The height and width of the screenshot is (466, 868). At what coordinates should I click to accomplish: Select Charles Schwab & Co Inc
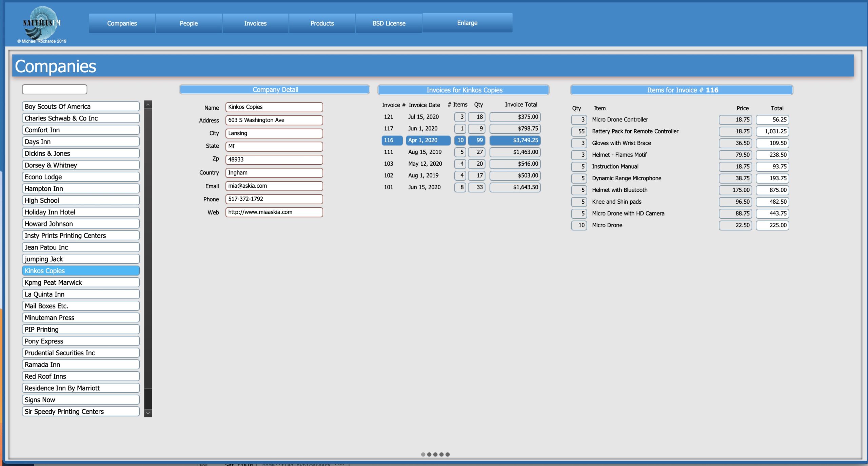[x=81, y=118]
